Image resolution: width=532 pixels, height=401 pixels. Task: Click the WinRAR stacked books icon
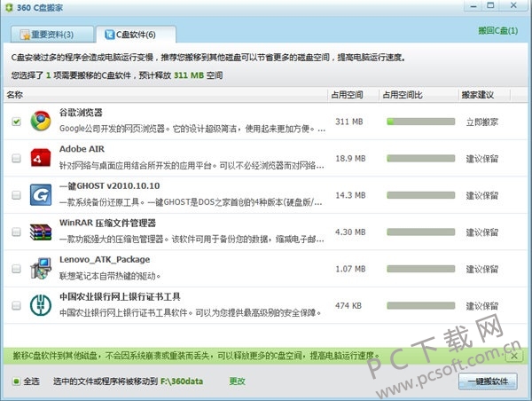click(x=41, y=232)
